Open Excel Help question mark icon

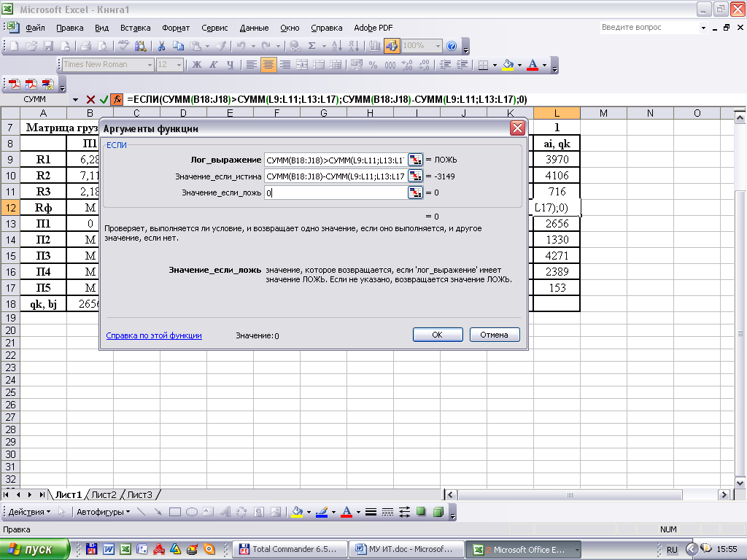click(452, 46)
